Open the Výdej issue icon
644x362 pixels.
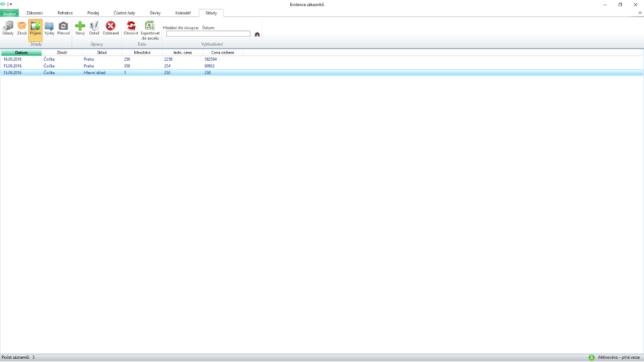click(x=50, y=28)
